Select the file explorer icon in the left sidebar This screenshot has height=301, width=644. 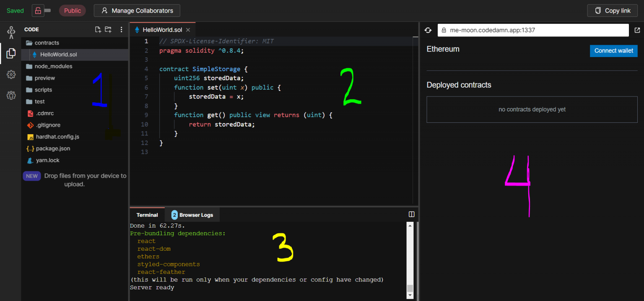click(x=11, y=53)
